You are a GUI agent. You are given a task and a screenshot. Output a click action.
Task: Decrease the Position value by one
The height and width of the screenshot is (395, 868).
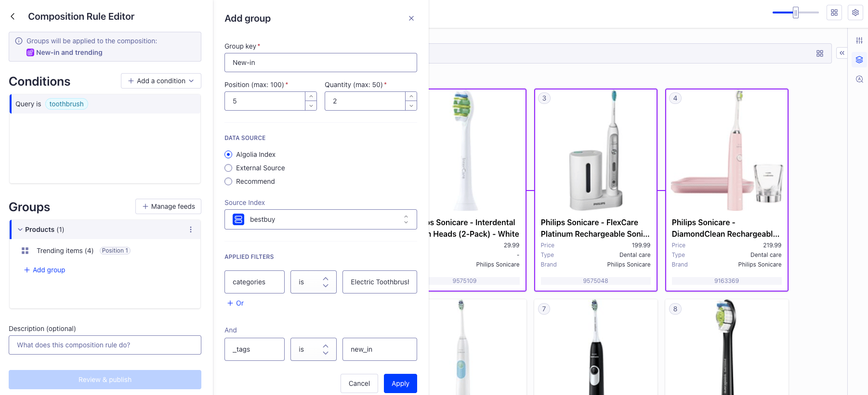click(311, 106)
